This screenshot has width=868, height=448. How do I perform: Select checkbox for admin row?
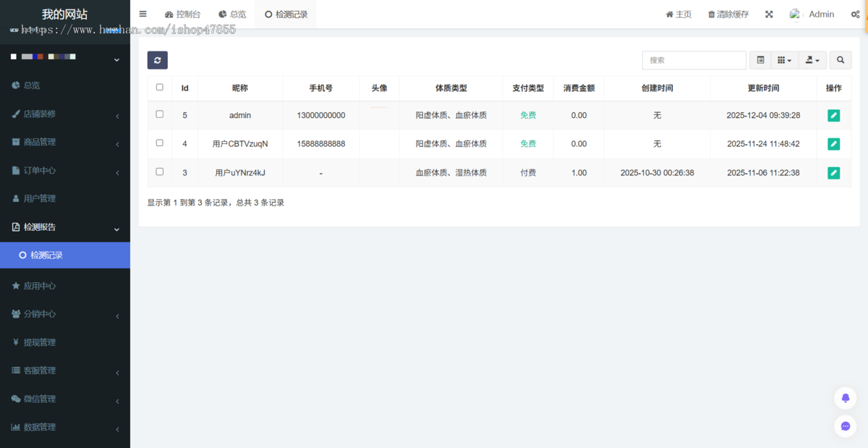point(160,114)
